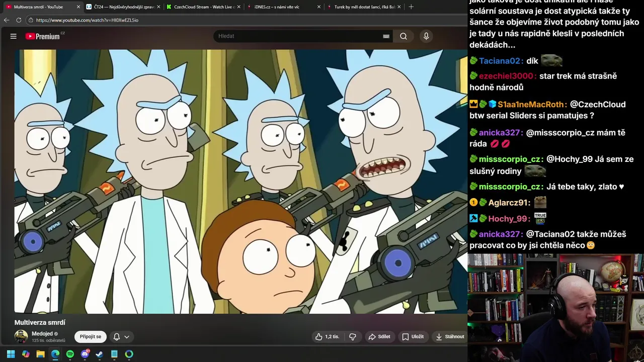This screenshot has height=362, width=644.
Task: Open File Explorer from the taskbar
Action: click(40, 354)
